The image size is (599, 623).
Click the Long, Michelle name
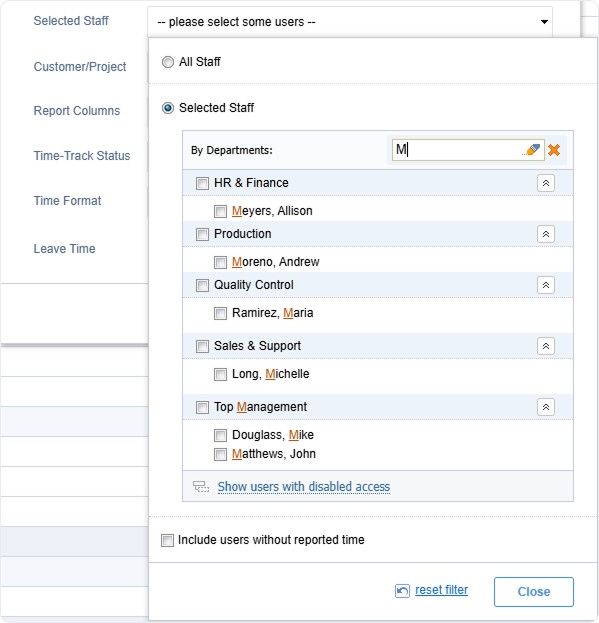(271, 373)
